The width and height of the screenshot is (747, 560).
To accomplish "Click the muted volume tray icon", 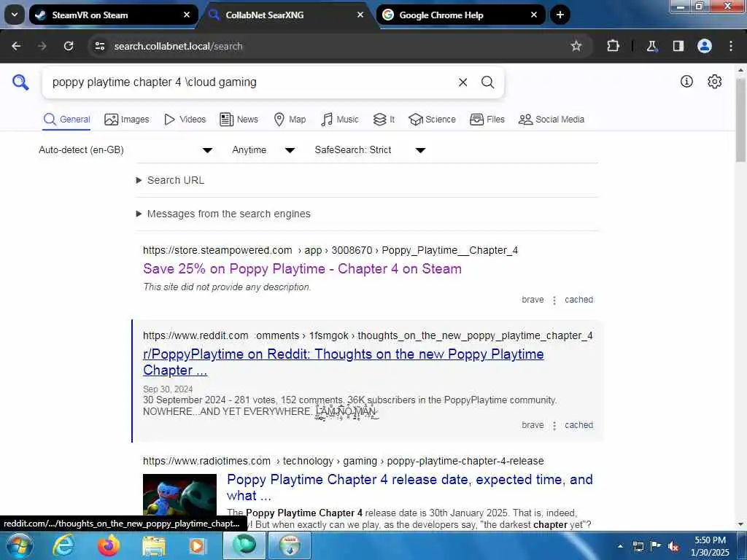I will pos(673,546).
